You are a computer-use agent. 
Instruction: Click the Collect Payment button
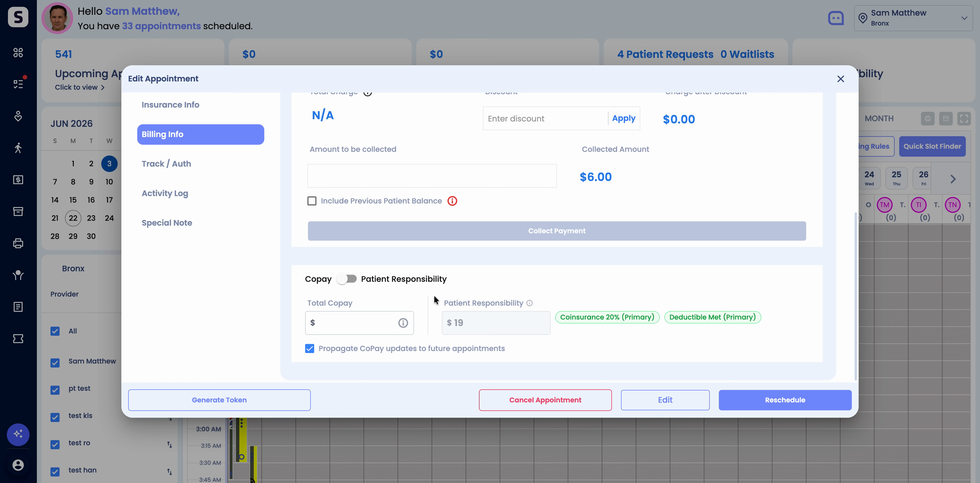(x=557, y=231)
